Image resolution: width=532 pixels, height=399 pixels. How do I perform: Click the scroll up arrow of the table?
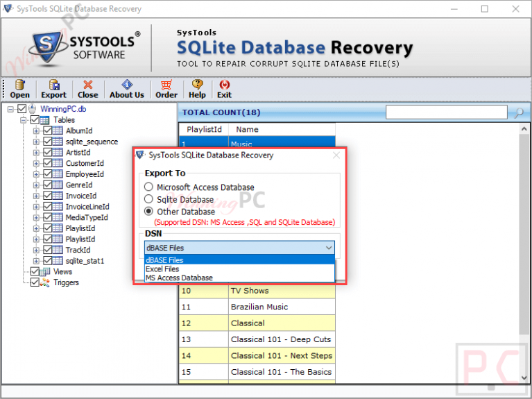tap(524, 128)
